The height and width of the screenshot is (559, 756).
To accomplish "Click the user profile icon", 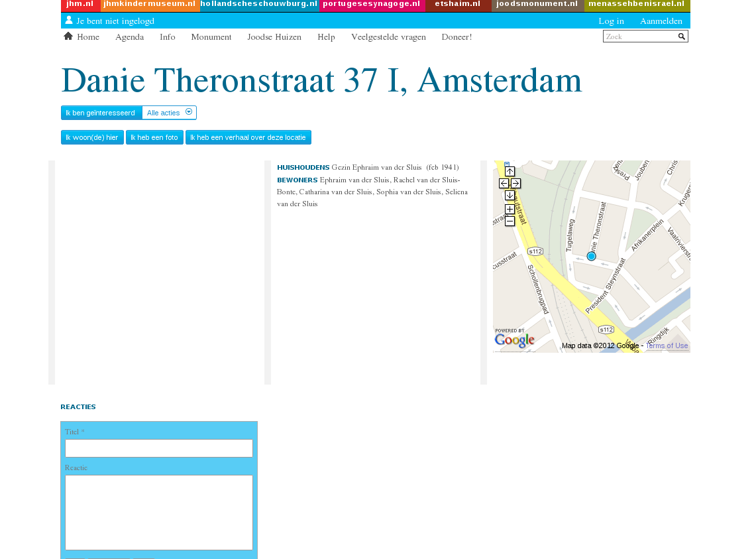I will 69,21.
